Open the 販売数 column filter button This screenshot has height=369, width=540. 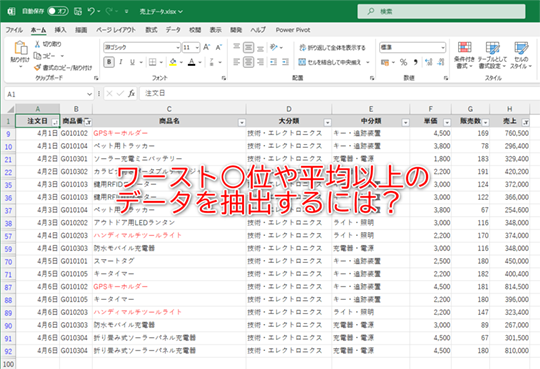(x=486, y=122)
